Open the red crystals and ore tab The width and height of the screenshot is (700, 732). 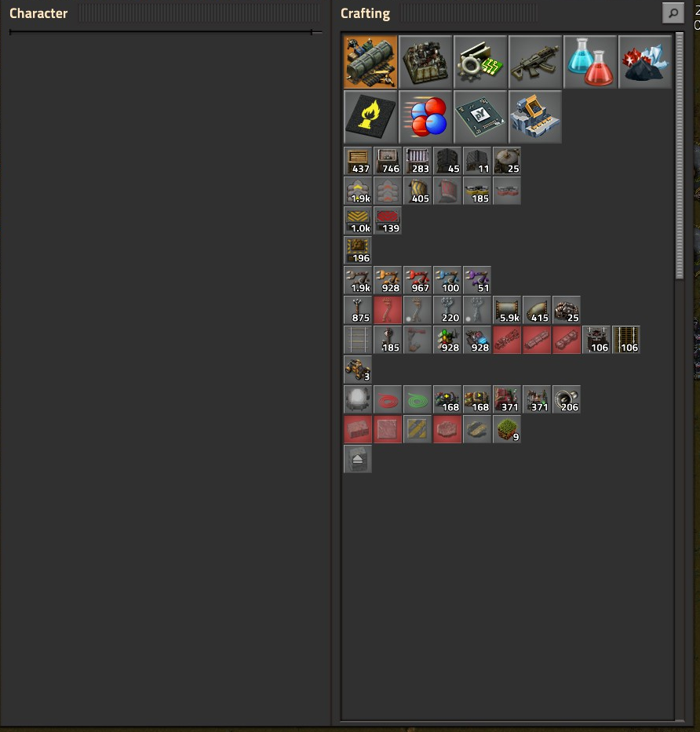tap(645, 62)
